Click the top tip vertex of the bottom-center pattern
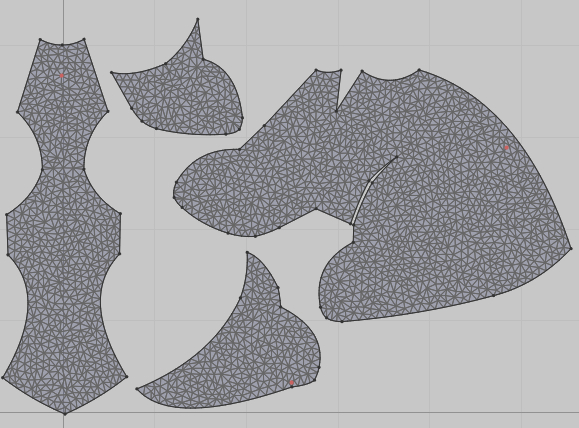The width and height of the screenshot is (579, 428). pos(247,253)
